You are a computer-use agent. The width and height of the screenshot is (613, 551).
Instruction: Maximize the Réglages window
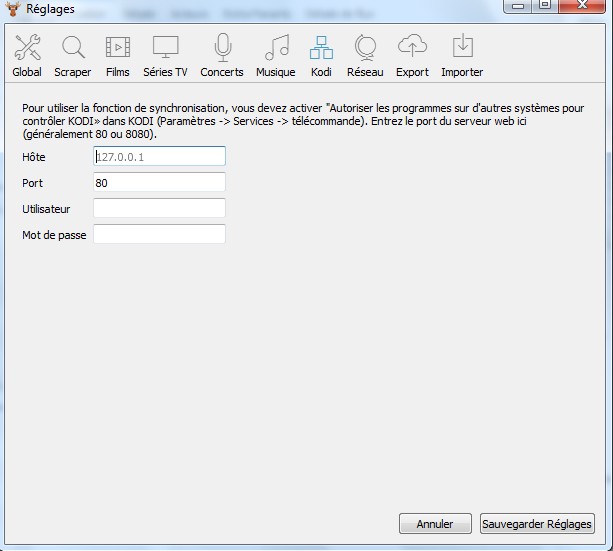click(x=545, y=5)
